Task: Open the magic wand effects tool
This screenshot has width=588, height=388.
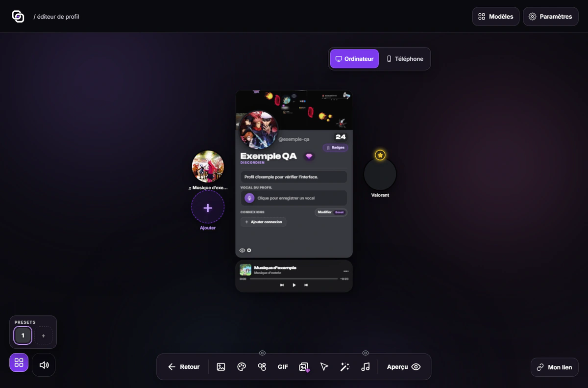Action: 345,367
